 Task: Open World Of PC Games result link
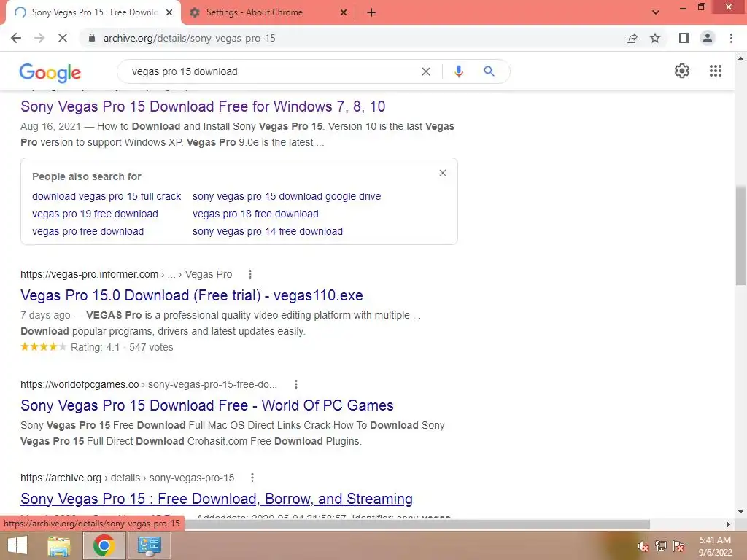coord(206,405)
